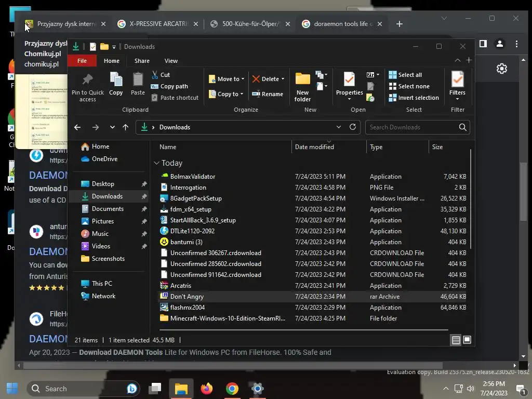
Task: Sort by Type column header
Action: tap(397, 147)
